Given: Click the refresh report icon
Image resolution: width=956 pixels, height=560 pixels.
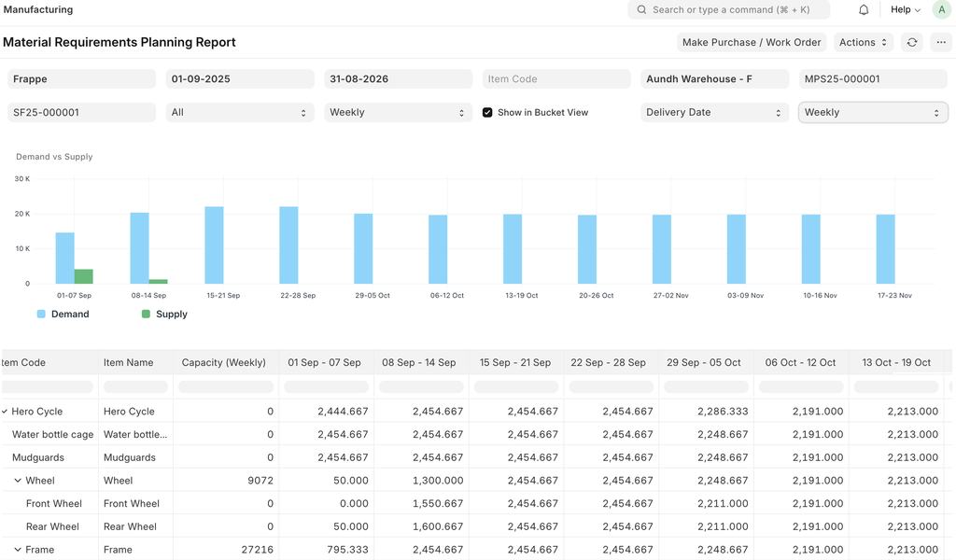Looking at the screenshot, I should (x=912, y=42).
